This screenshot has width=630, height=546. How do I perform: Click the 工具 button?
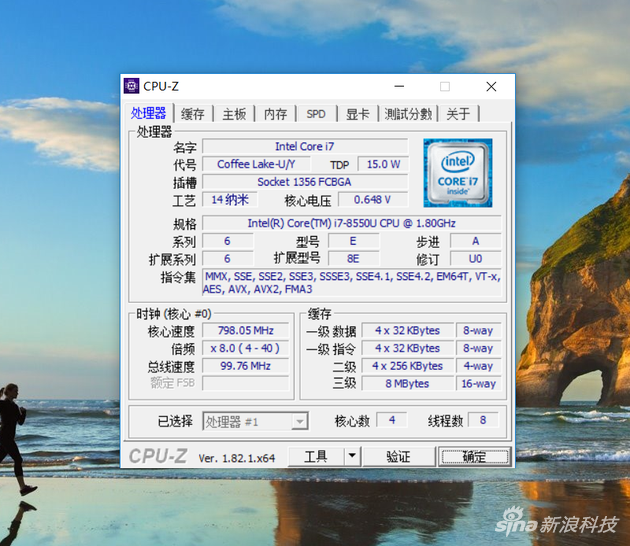[x=316, y=456]
